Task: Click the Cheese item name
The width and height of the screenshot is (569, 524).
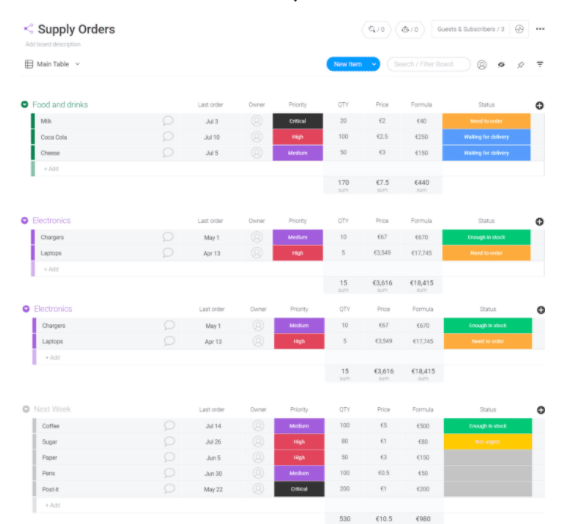Action: click(x=50, y=153)
